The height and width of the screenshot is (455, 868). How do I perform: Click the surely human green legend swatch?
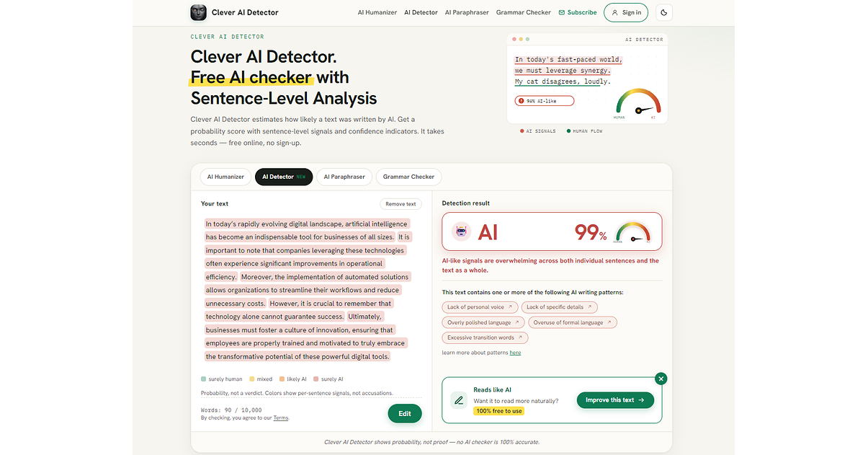coord(203,379)
